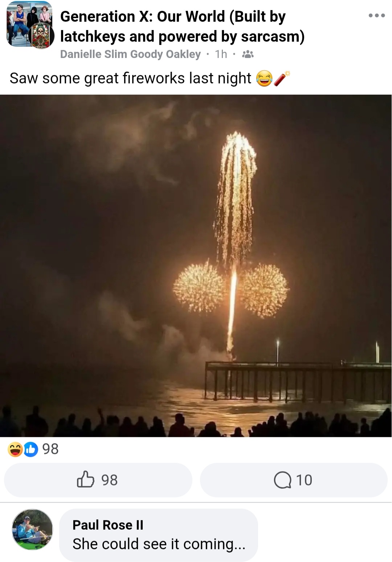Viewport: 392px width, 562px height.
Task: Open Danielle Slim Goody Oakley's profile
Action: tap(130, 54)
